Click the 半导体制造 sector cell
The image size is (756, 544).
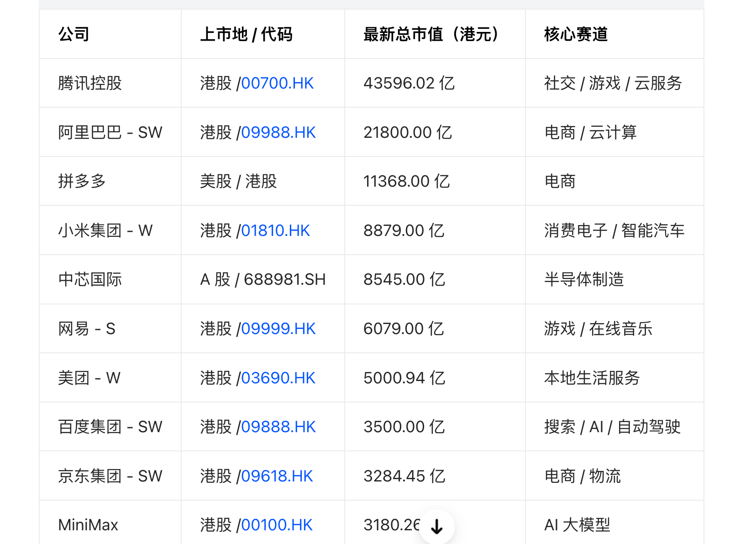pos(614,279)
